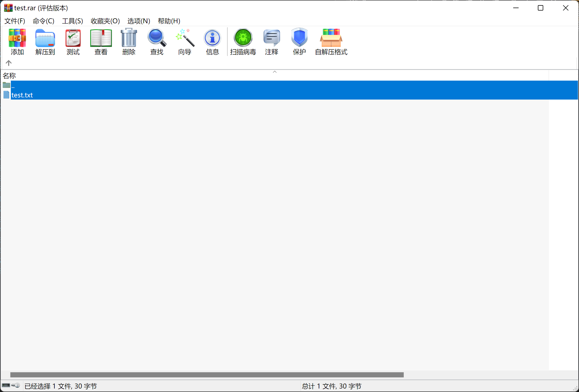Open the 查找 (Find) magnifier tool
Image resolution: width=579 pixels, height=392 pixels.
(x=157, y=42)
